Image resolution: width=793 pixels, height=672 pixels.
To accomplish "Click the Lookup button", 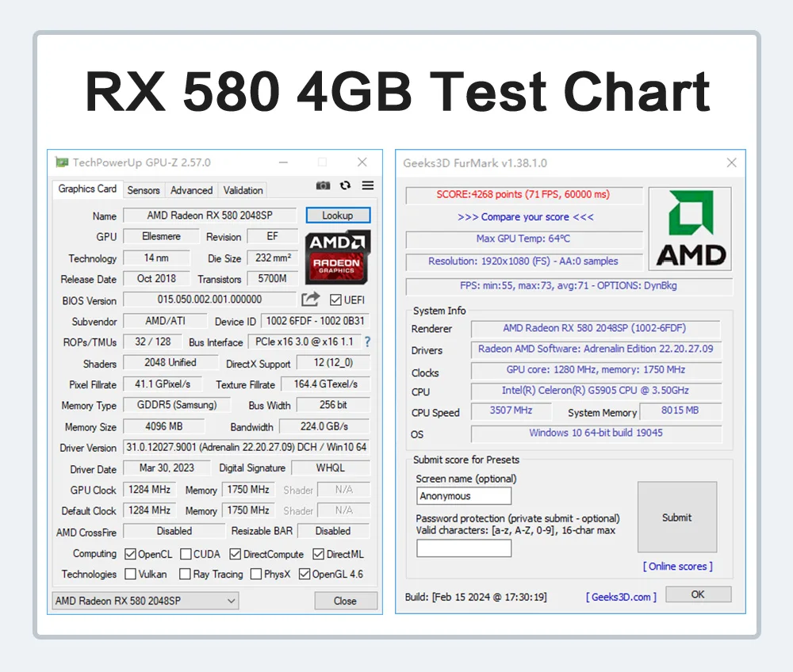I will click(338, 216).
